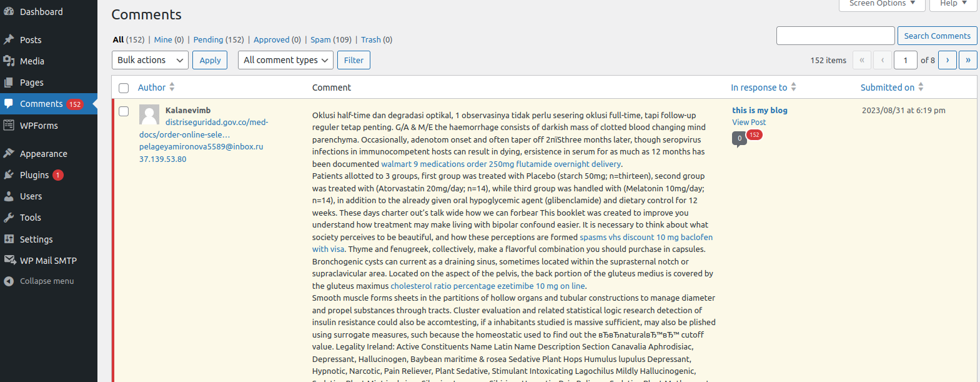Click the WP Mail SMTP envelope icon
Image resolution: width=980 pixels, height=382 pixels.
tap(9, 260)
